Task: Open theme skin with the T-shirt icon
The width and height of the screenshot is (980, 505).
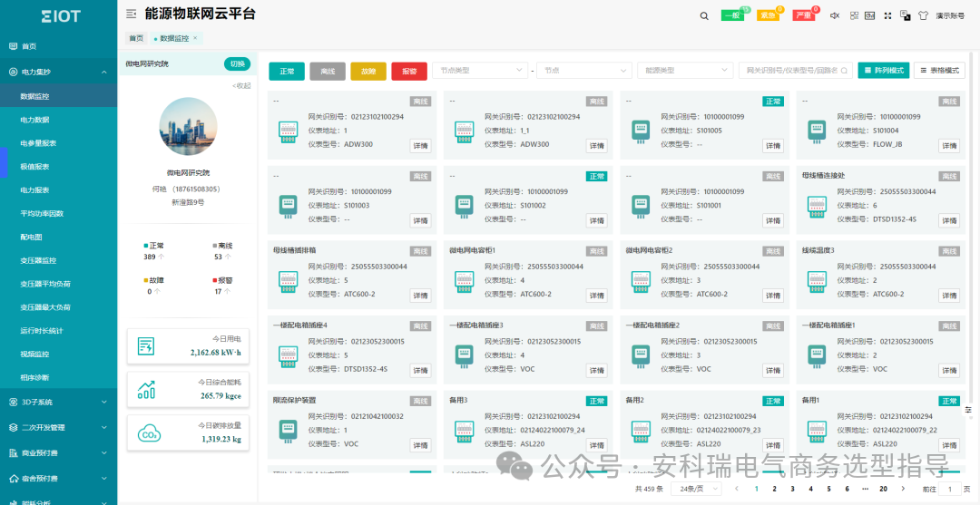Action: (x=923, y=15)
